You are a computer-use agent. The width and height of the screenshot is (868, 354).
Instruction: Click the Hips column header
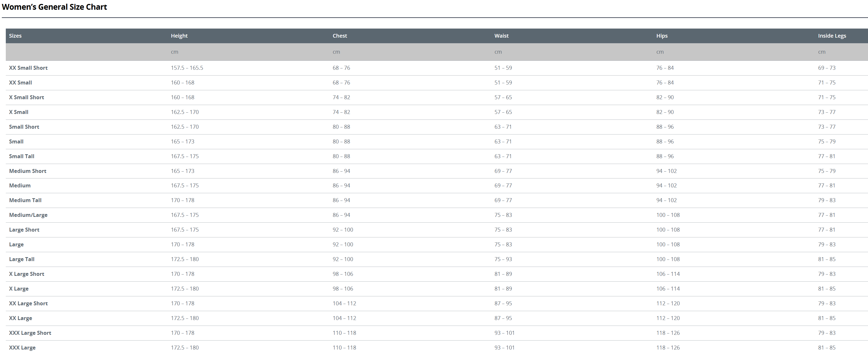click(x=661, y=36)
